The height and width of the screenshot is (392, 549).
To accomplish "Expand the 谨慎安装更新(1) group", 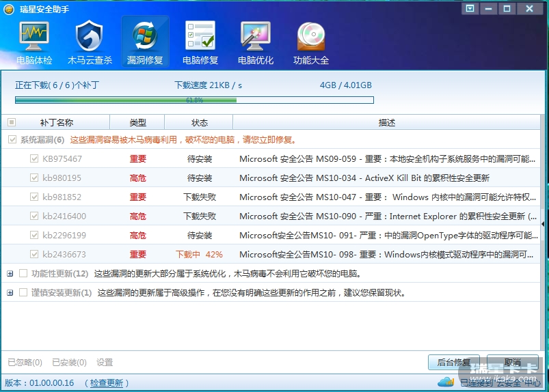I will click(10, 292).
